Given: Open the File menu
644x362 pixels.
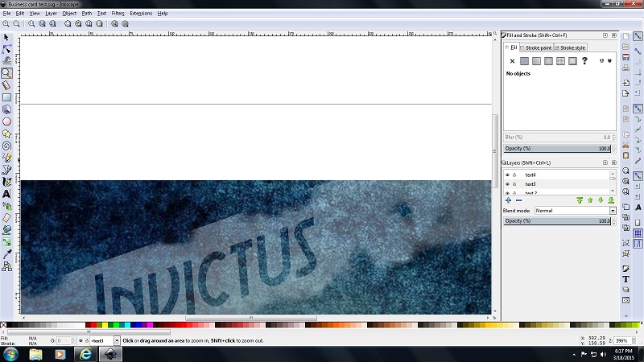Looking at the screenshot, I should (6, 13).
